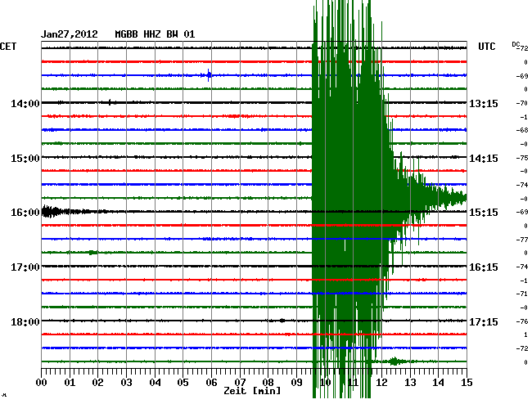Click the 16:15 UTC time label
Viewport: 532px width, 404px height.
pyautogui.click(x=484, y=267)
